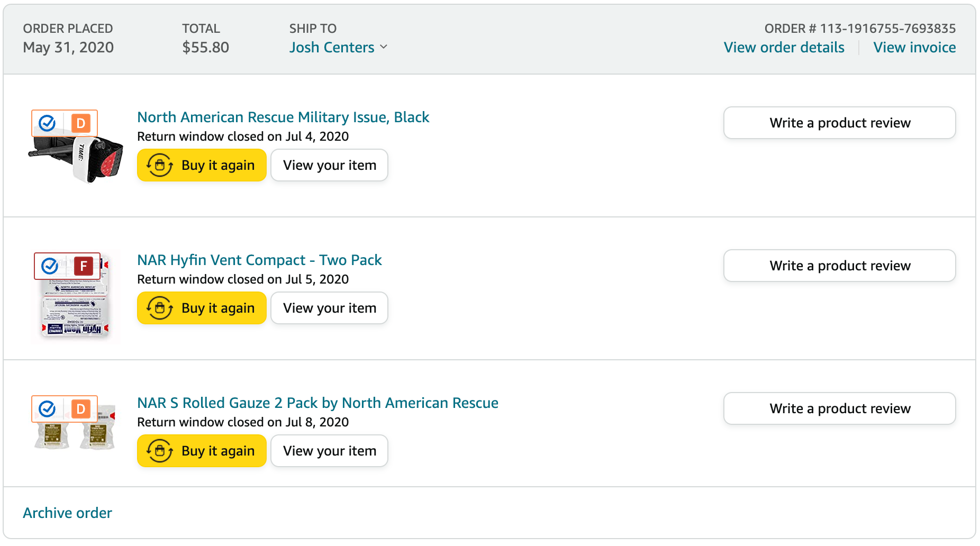Open View invoice link
Viewport: 980px width, 546px height.
point(914,47)
